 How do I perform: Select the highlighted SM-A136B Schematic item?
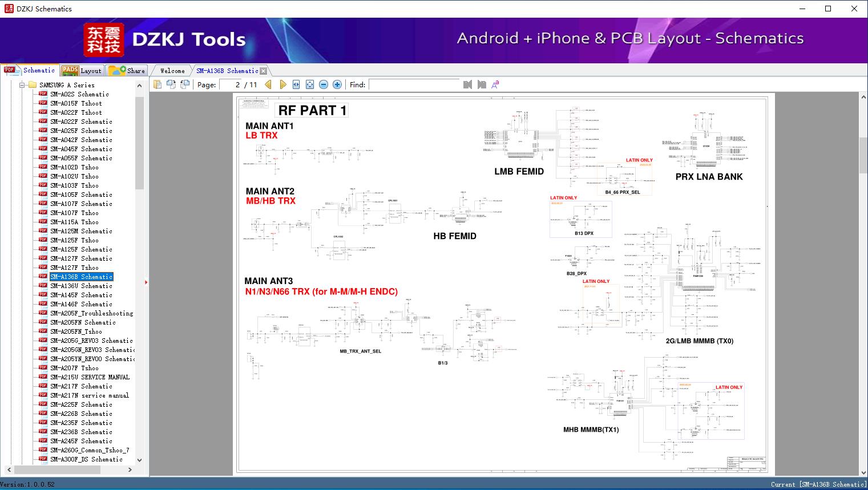click(x=81, y=277)
